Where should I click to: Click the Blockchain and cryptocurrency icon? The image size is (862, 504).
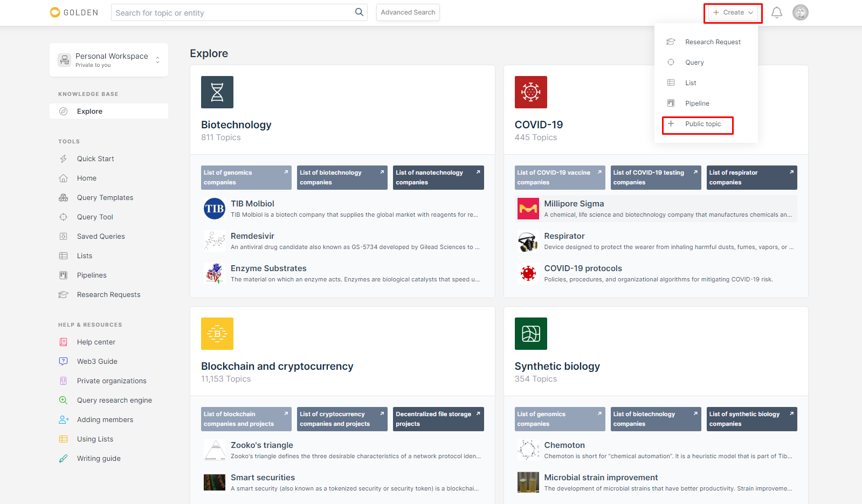[217, 334]
